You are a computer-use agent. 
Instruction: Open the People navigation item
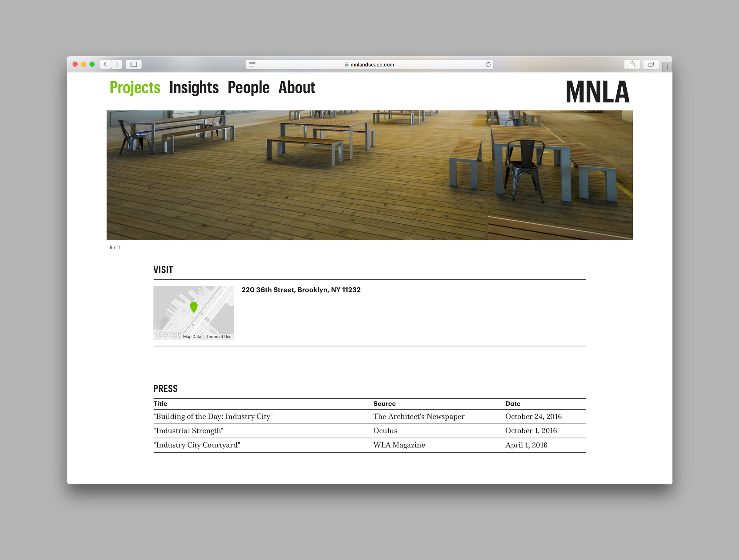tap(248, 87)
